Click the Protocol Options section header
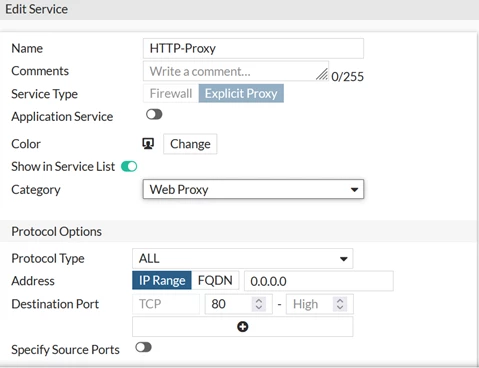This screenshot has height=368, width=479. [56, 231]
